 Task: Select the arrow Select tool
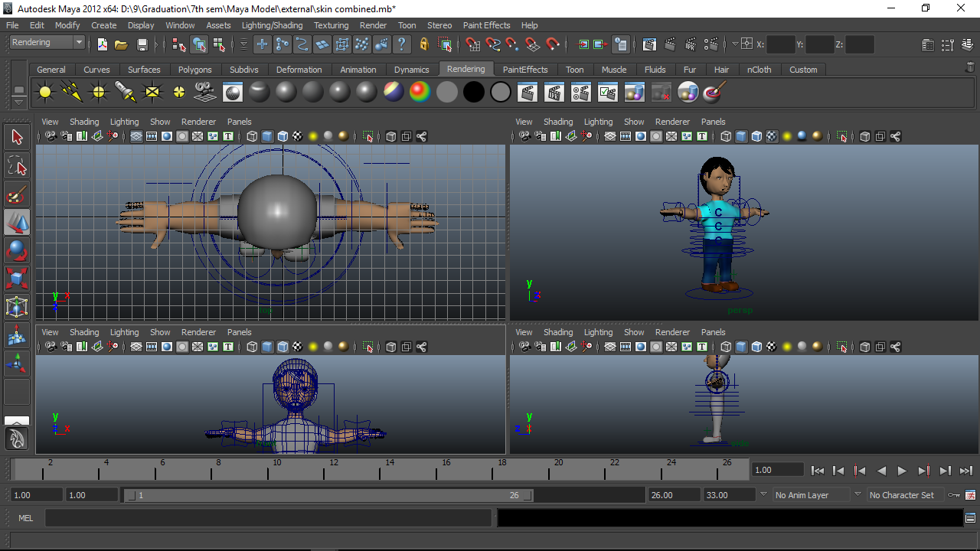coord(17,136)
